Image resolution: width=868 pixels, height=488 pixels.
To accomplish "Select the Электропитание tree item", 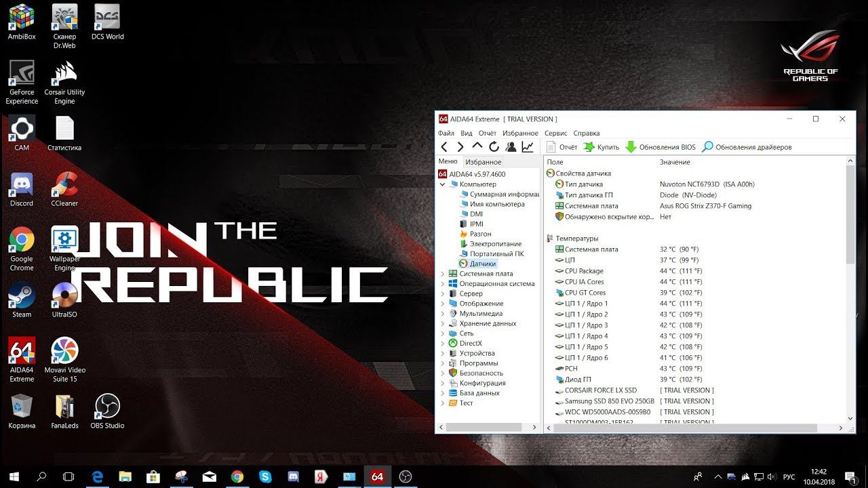I will (x=490, y=244).
